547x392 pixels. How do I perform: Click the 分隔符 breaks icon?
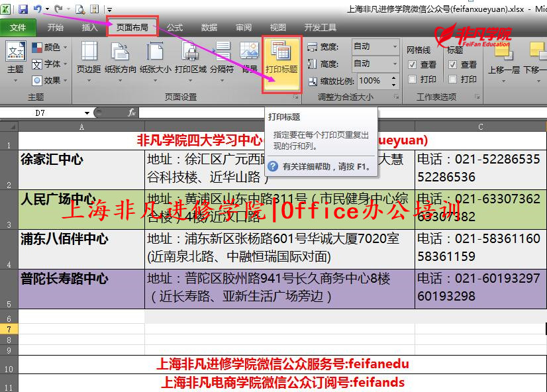[x=223, y=52]
